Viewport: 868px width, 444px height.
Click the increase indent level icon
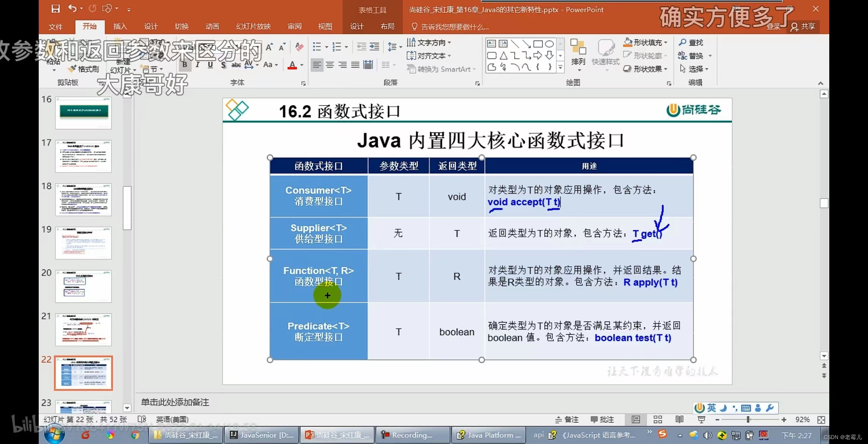tap(374, 47)
